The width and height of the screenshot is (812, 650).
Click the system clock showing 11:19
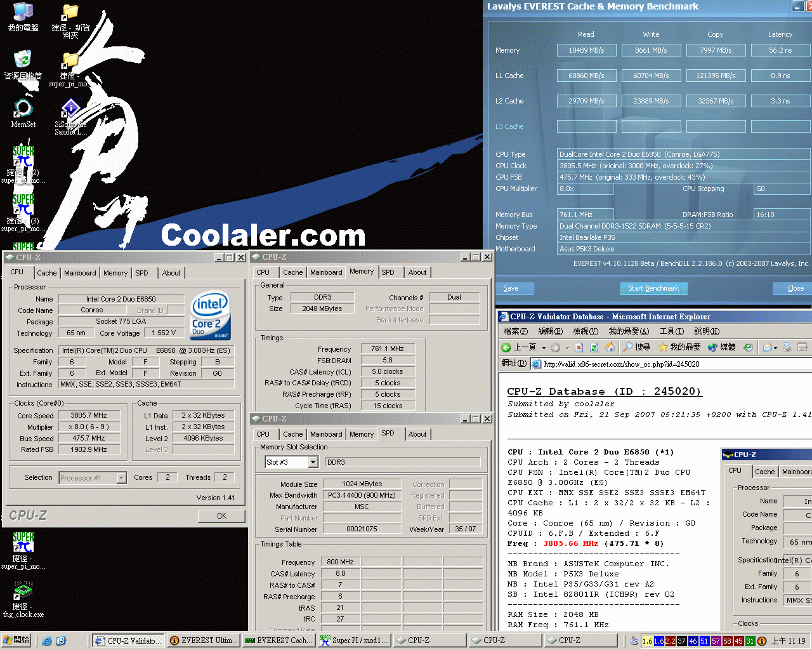[x=788, y=641]
